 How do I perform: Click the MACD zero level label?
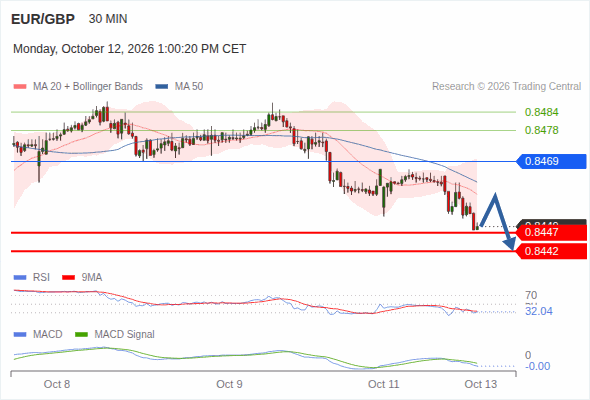coord(528,355)
